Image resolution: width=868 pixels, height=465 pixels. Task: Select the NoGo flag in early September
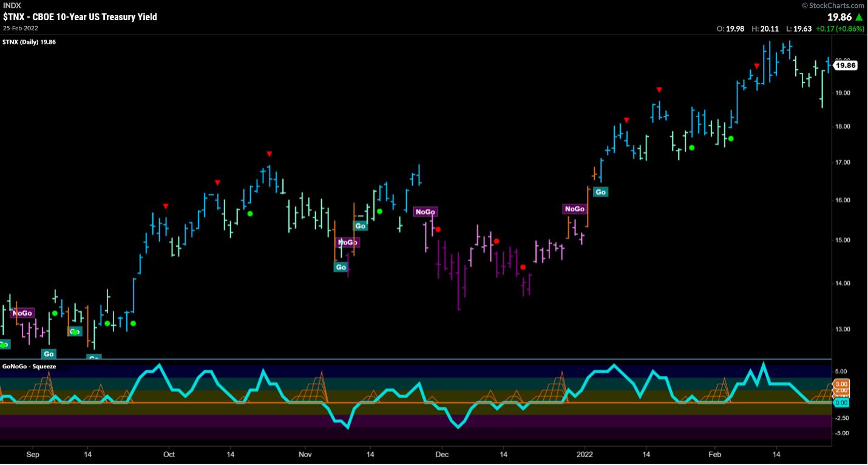click(22, 313)
